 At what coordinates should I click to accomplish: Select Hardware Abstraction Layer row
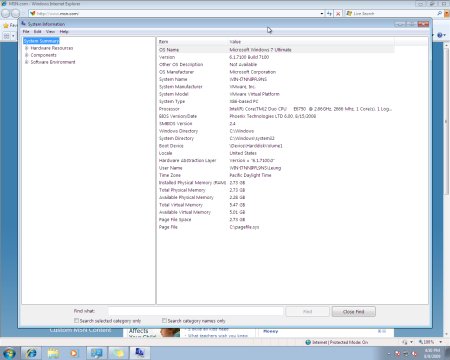pyautogui.click(x=276, y=160)
